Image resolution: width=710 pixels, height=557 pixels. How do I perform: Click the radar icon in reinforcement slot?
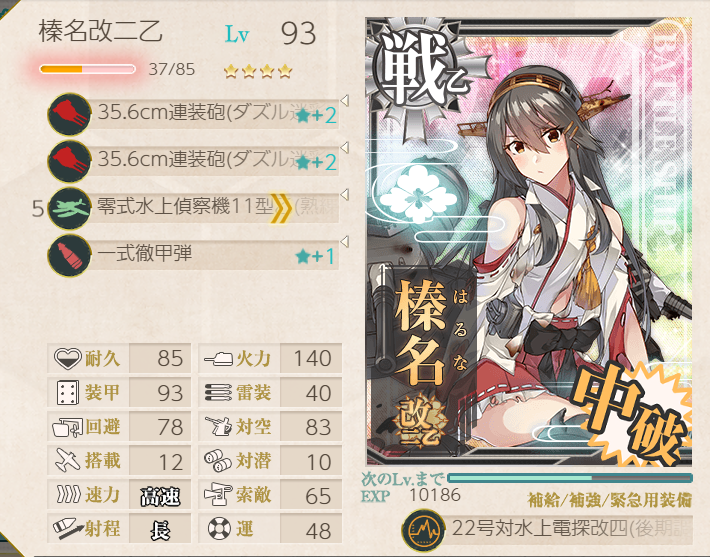423,530
